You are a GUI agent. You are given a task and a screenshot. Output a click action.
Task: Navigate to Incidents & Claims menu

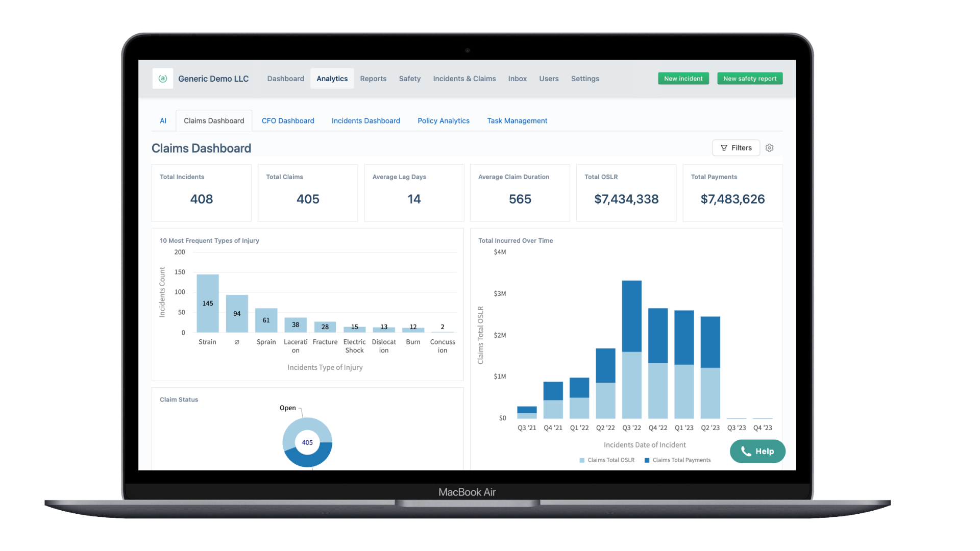coord(464,79)
